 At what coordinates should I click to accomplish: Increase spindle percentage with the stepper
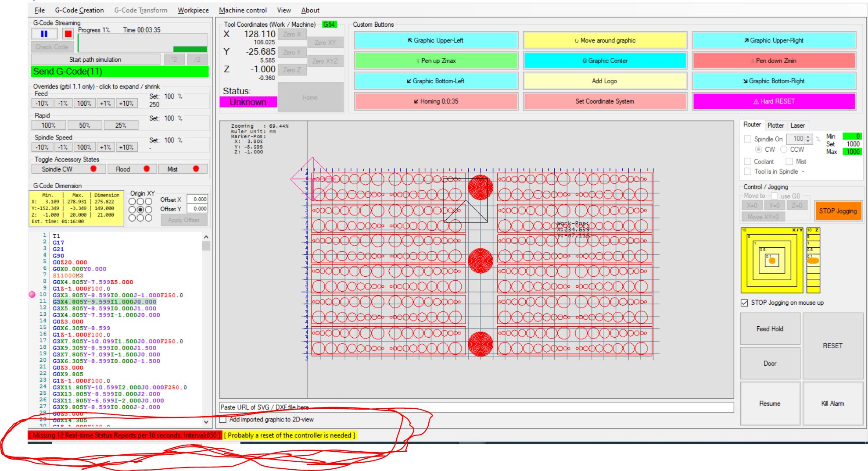[x=807, y=136]
